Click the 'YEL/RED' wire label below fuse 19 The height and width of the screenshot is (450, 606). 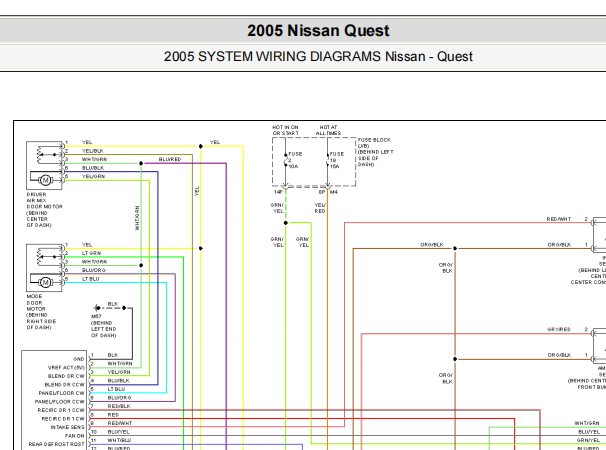320,208
